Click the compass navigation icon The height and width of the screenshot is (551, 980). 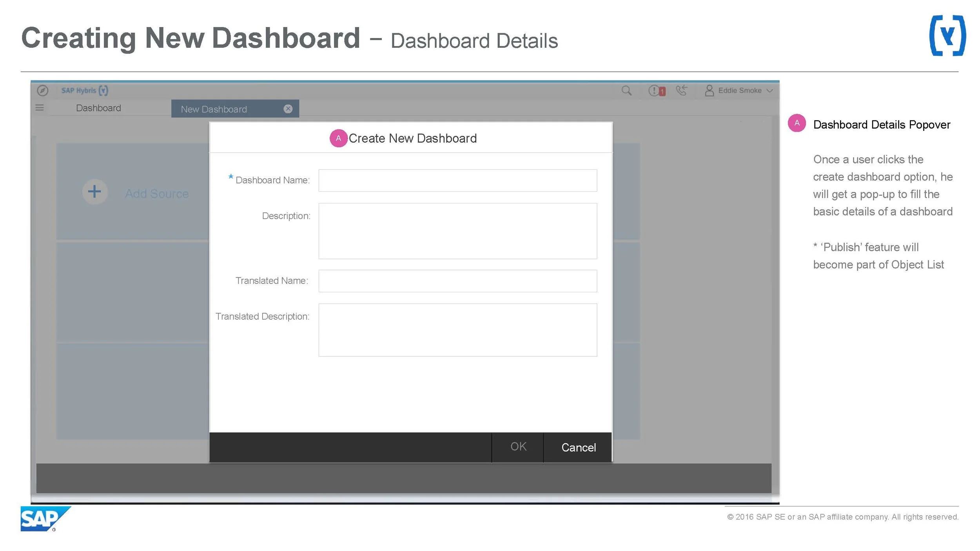42,91
